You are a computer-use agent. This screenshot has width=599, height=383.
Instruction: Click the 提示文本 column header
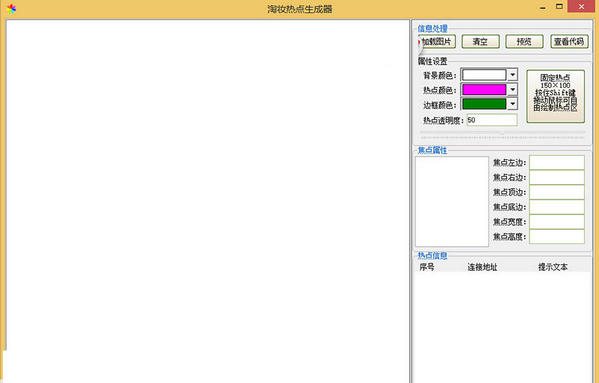[x=553, y=267]
